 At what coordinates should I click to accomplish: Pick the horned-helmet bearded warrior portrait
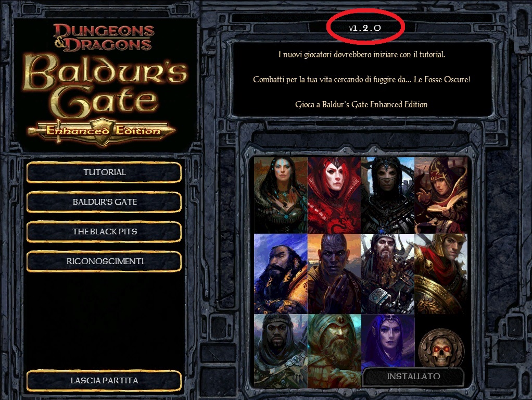click(387, 273)
